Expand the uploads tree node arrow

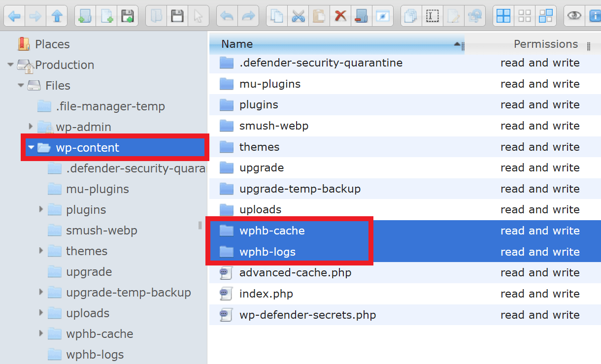tap(41, 313)
